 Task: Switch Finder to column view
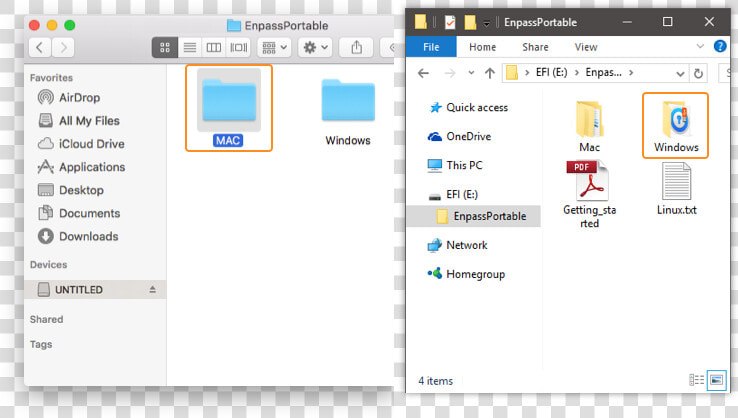[214, 48]
